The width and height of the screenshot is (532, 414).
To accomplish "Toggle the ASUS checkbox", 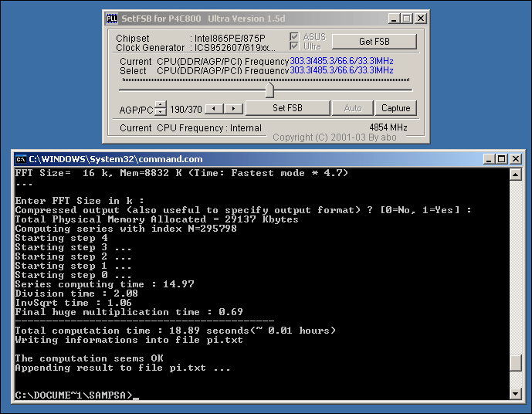I will click(x=293, y=37).
